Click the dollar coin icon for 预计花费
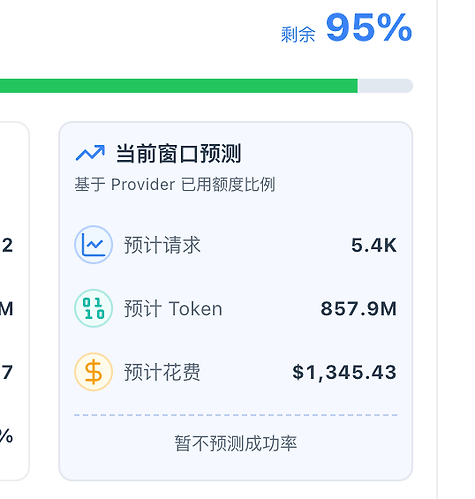 point(93,372)
